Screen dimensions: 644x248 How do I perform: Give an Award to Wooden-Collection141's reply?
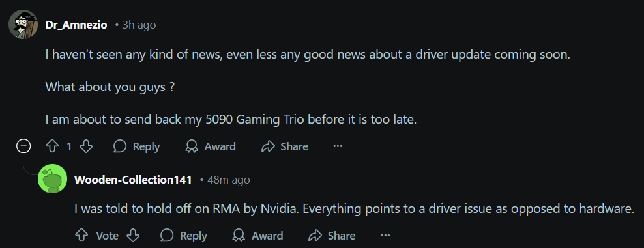tap(257, 235)
